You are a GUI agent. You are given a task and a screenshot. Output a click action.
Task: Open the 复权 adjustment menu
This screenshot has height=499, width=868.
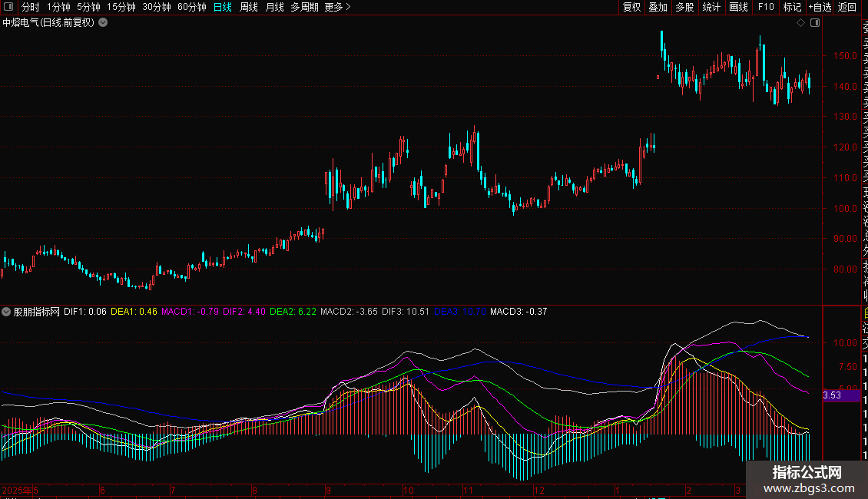coord(631,7)
